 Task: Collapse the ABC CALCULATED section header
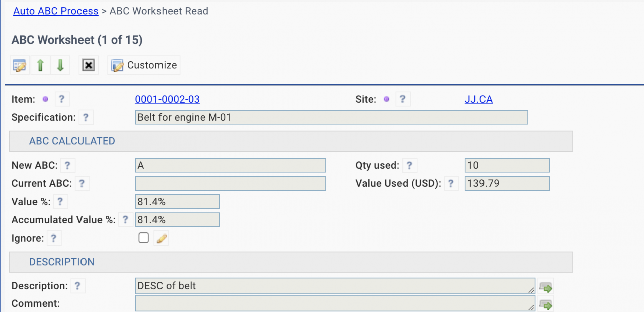pos(72,141)
